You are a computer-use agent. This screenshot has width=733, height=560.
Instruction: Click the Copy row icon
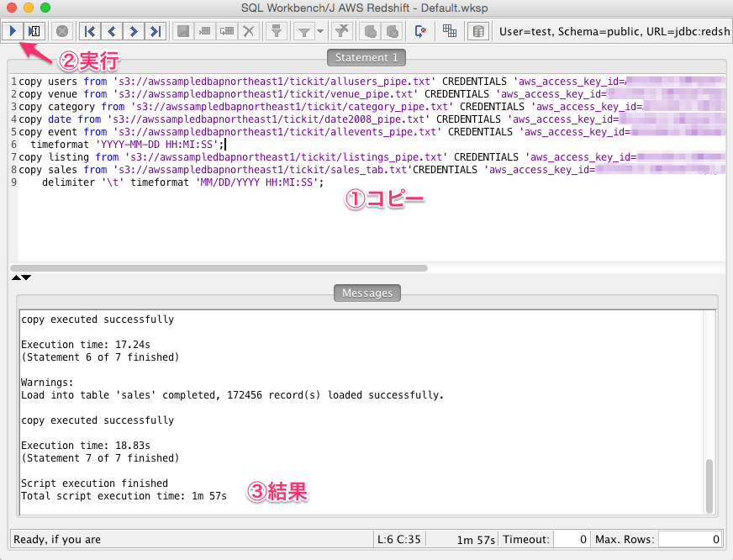coord(227,31)
